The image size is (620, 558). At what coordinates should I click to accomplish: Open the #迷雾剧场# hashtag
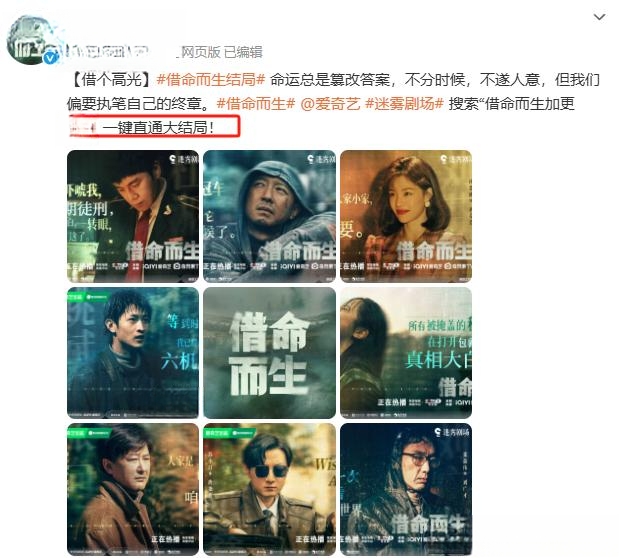404,104
